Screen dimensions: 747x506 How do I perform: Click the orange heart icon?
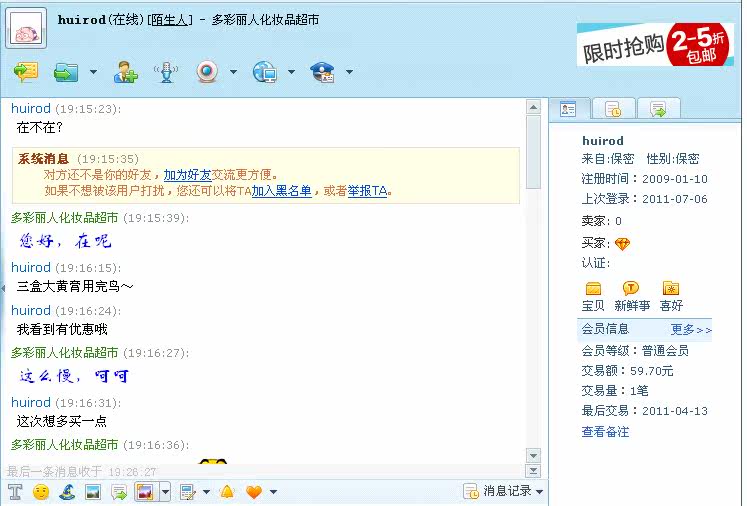click(254, 492)
